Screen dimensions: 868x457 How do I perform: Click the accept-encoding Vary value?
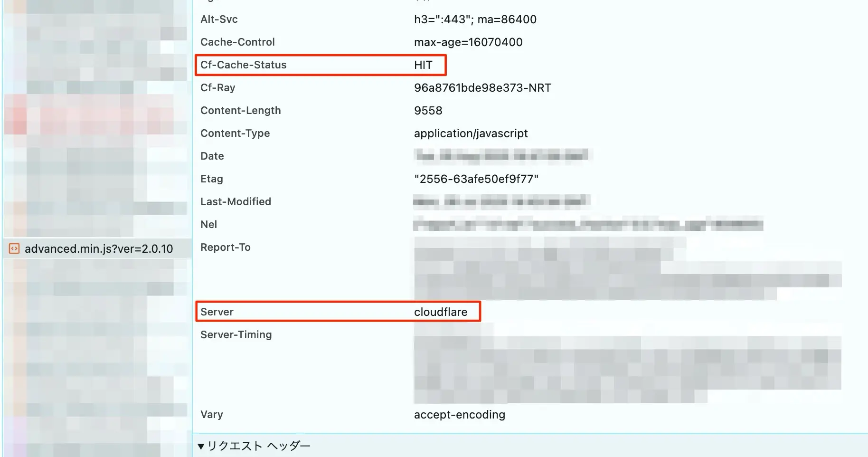459,415
